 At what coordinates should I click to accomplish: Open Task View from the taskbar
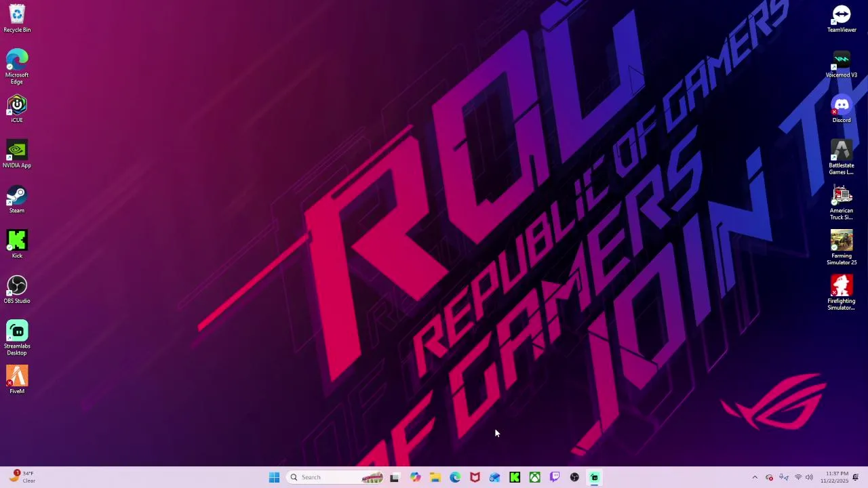point(395,477)
